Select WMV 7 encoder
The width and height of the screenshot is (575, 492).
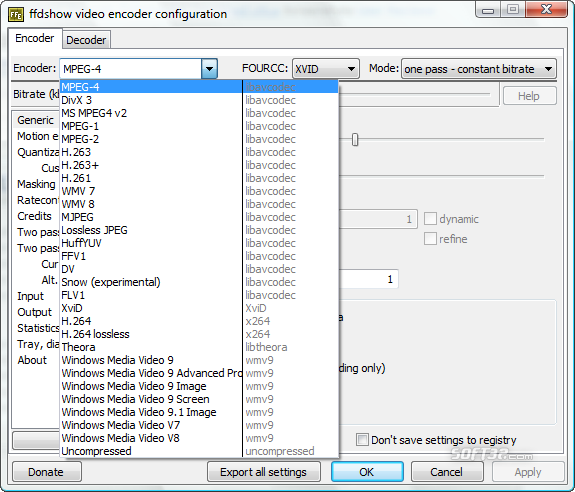pos(198,191)
